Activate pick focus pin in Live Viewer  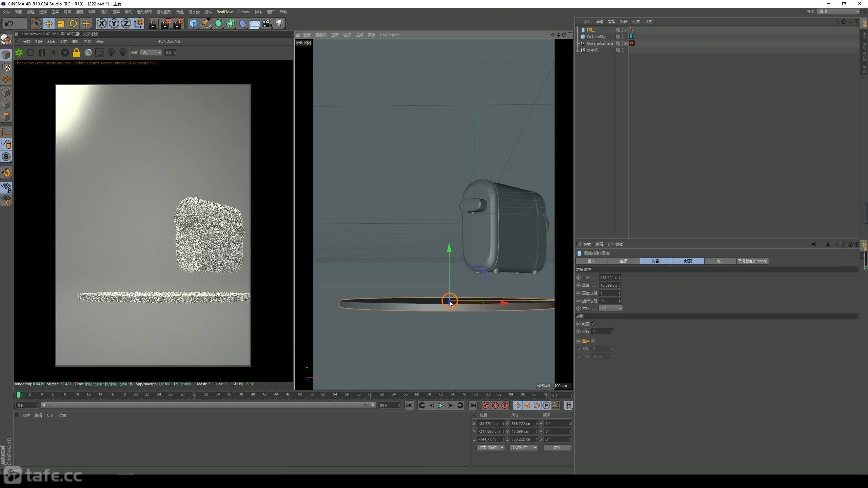[111, 53]
